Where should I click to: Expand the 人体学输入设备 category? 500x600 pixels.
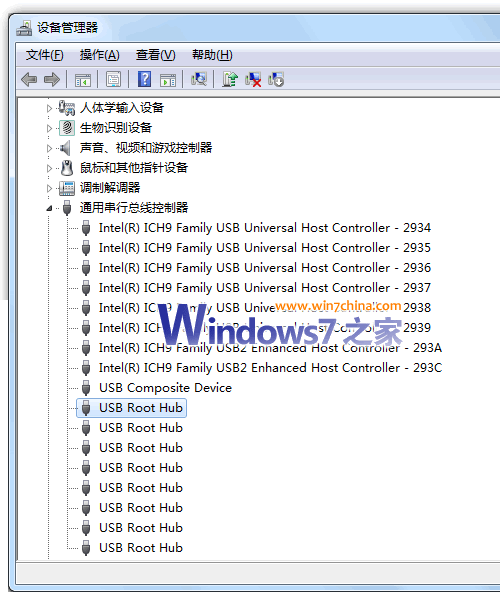49,108
